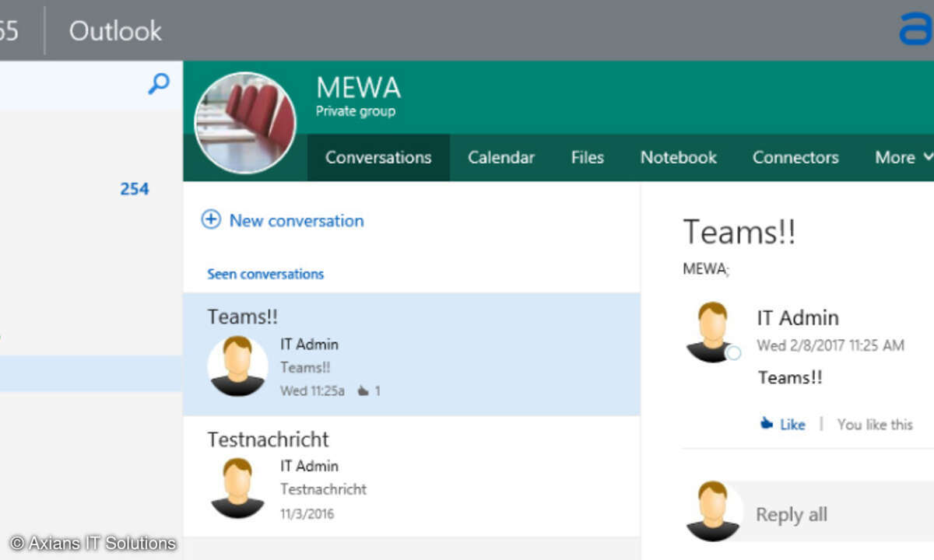The width and height of the screenshot is (934, 560).
Task: Click the avatar next to Reply all
Action: point(711,511)
